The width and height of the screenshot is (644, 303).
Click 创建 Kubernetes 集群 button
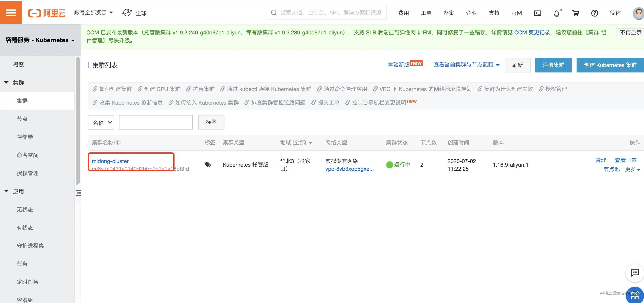click(x=610, y=65)
